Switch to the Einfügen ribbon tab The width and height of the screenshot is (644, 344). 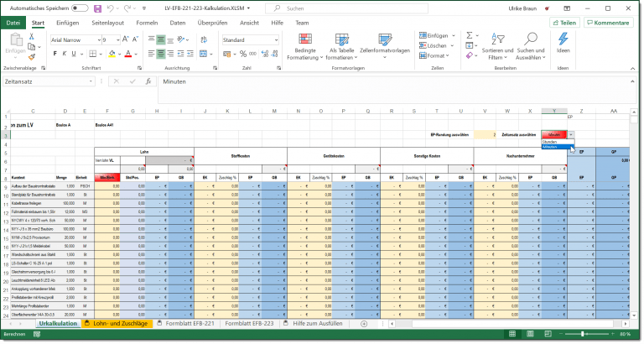(67, 23)
